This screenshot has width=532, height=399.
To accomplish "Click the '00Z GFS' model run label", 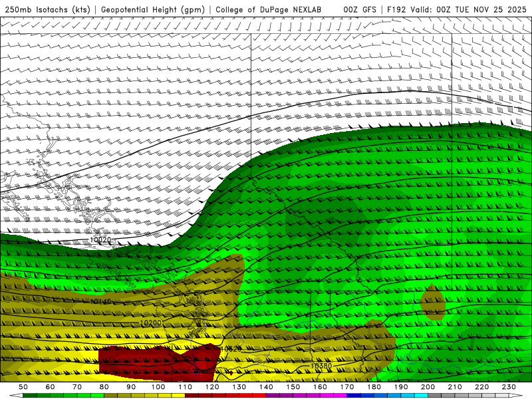I will pos(360,9).
